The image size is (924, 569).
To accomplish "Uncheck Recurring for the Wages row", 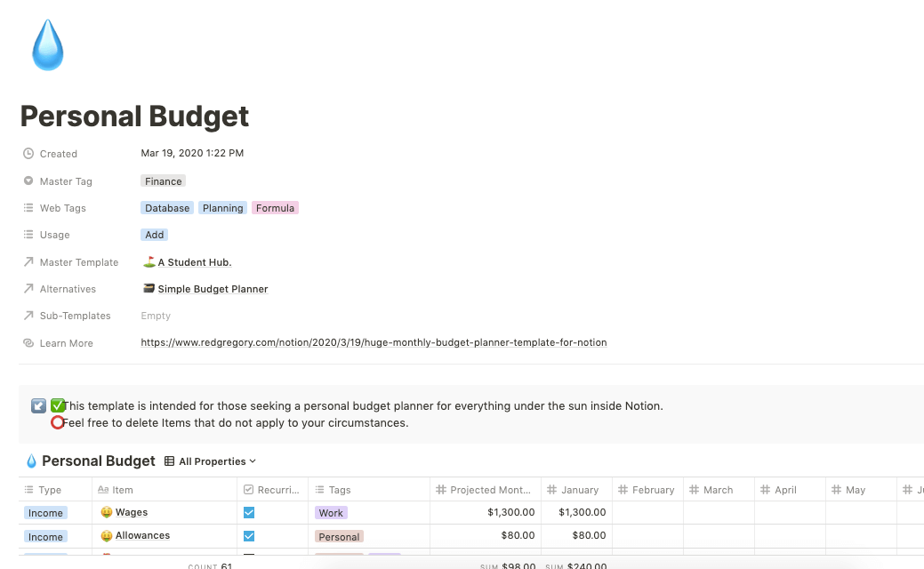I will click(249, 512).
